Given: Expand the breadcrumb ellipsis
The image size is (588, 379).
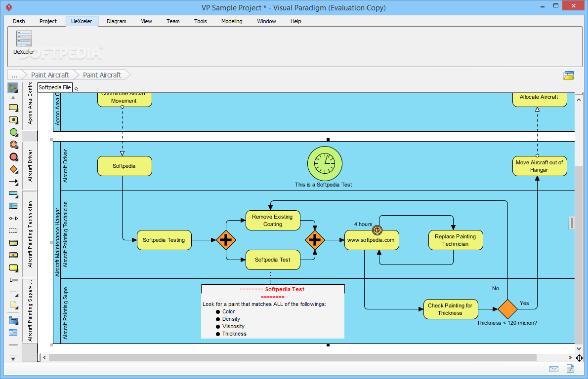Looking at the screenshot, I should click(x=14, y=75).
